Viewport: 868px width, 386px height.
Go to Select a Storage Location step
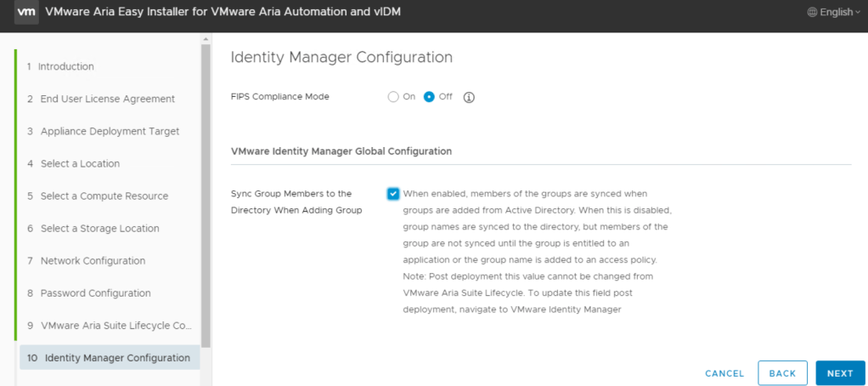coord(99,228)
